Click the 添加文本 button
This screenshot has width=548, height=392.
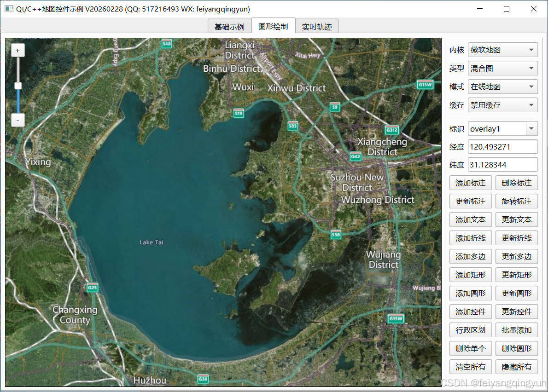point(471,219)
